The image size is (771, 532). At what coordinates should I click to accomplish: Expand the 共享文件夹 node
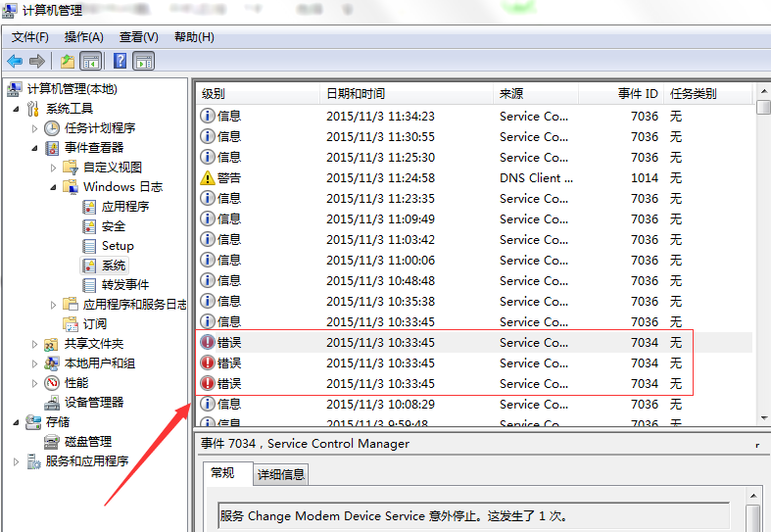[x=35, y=344]
